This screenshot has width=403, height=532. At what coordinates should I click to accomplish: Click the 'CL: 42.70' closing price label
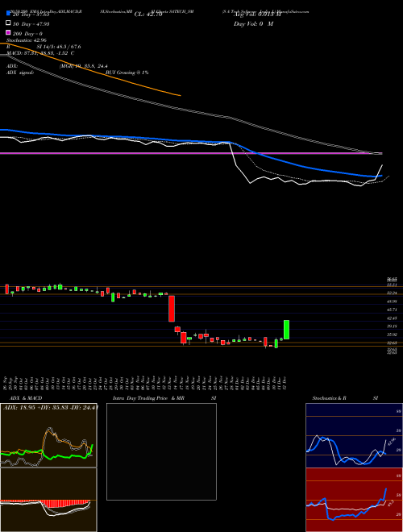tap(148, 15)
